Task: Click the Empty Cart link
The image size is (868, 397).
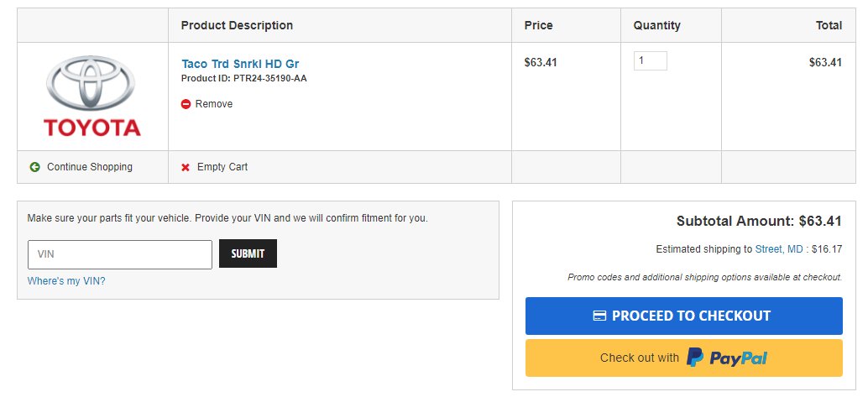Action: 222,167
